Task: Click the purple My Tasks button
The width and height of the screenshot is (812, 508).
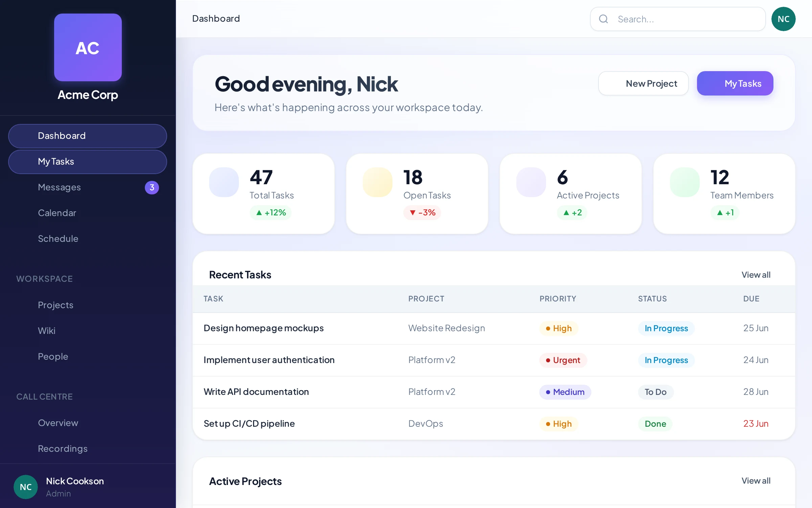Action: pyautogui.click(x=735, y=83)
